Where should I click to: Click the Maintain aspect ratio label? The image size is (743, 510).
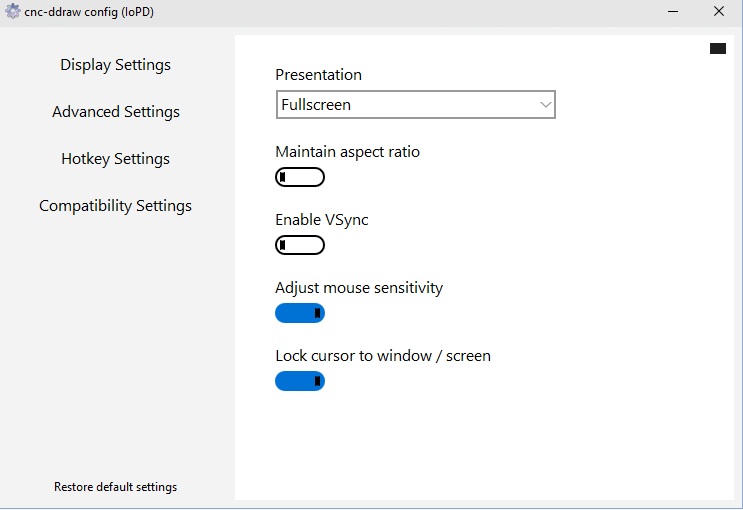coord(347,152)
